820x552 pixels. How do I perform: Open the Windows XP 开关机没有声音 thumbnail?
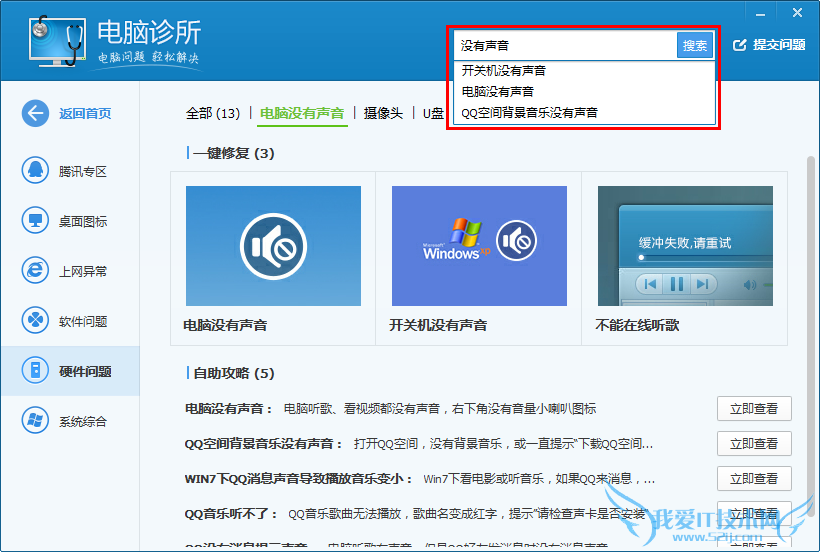tap(479, 246)
